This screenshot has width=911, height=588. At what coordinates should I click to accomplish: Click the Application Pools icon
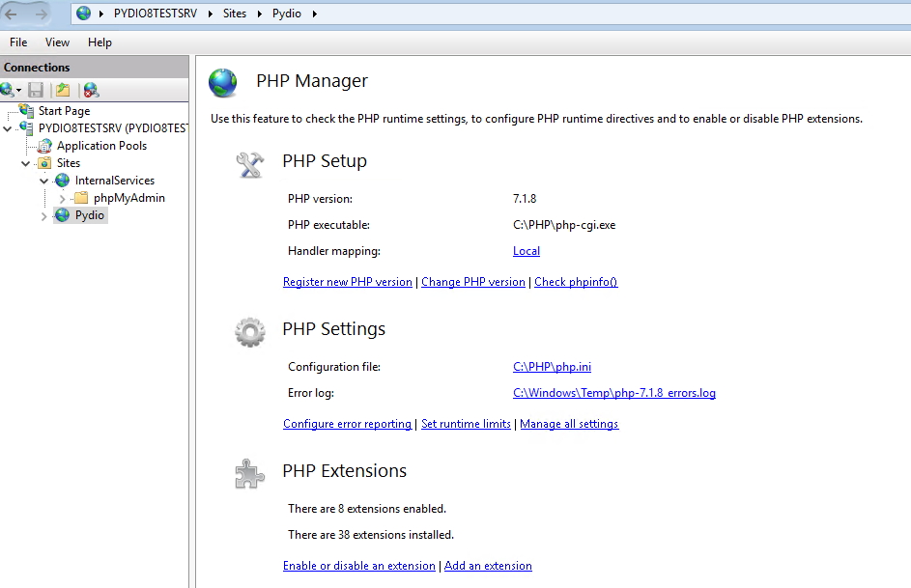click(x=44, y=146)
